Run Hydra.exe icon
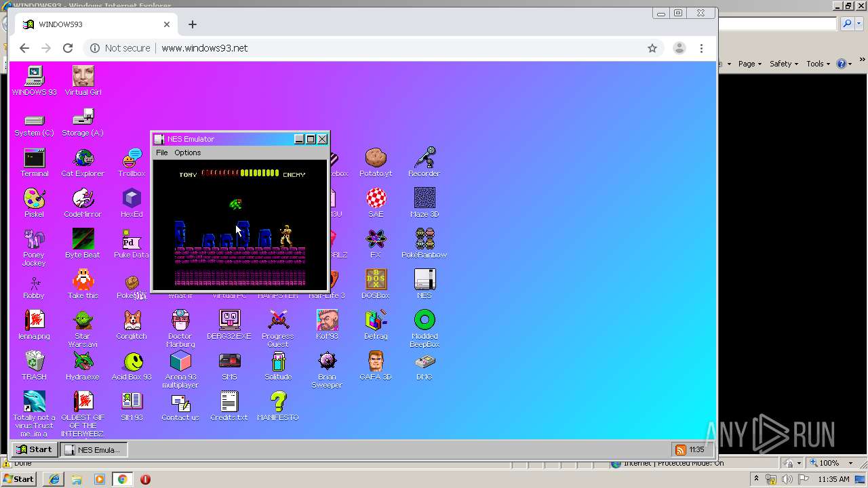Image resolution: width=868 pixels, height=488 pixels. (x=83, y=365)
